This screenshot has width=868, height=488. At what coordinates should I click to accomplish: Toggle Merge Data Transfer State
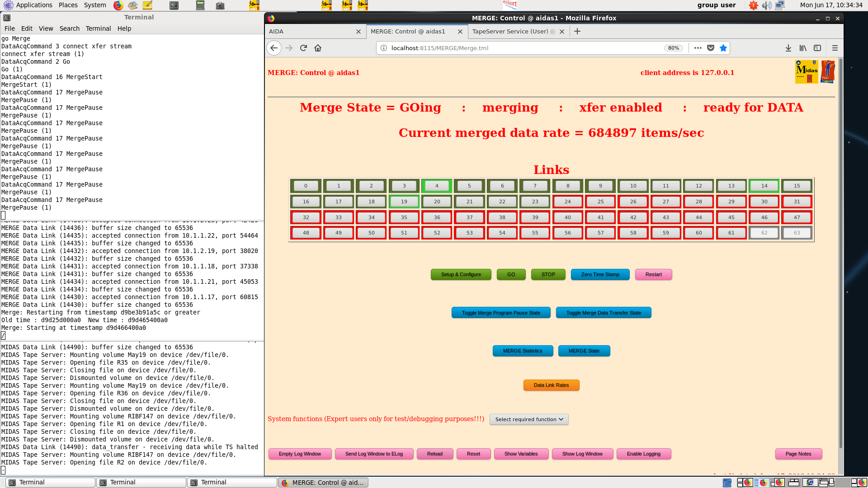604,313
